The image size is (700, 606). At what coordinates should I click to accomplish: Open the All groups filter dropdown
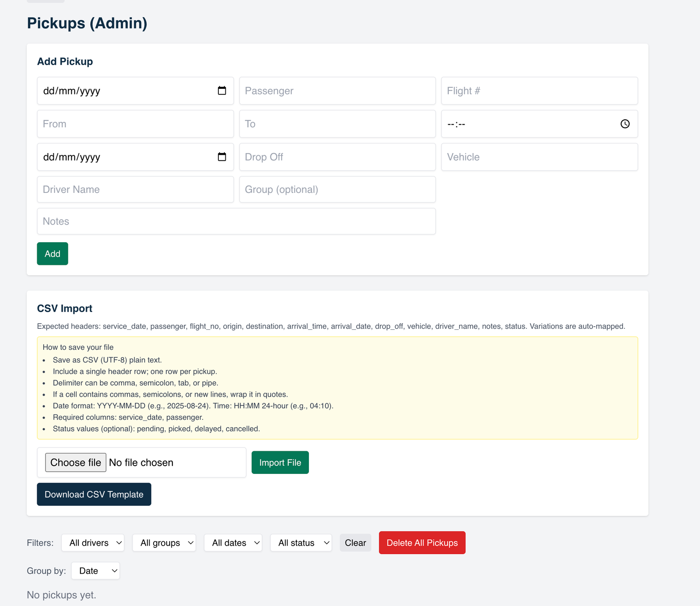pos(164,543)
